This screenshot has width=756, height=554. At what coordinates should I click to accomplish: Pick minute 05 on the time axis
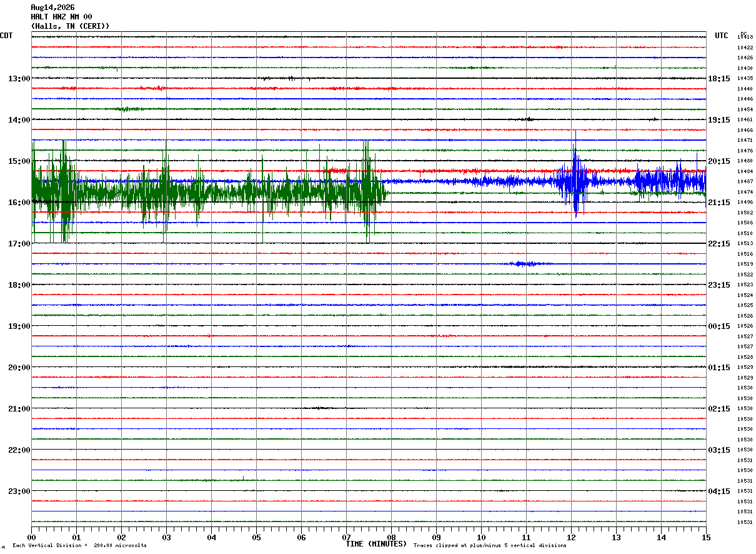tap(256, 537)
